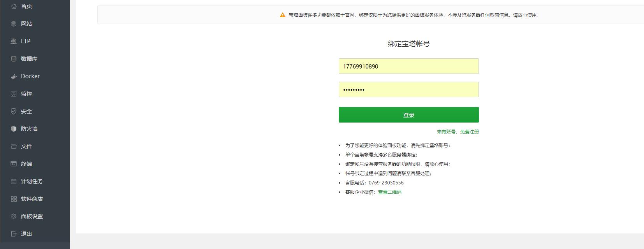Screen dimensions: 644x249
Task: Open 文件 manager label
Action: click(x=26, y=146)
